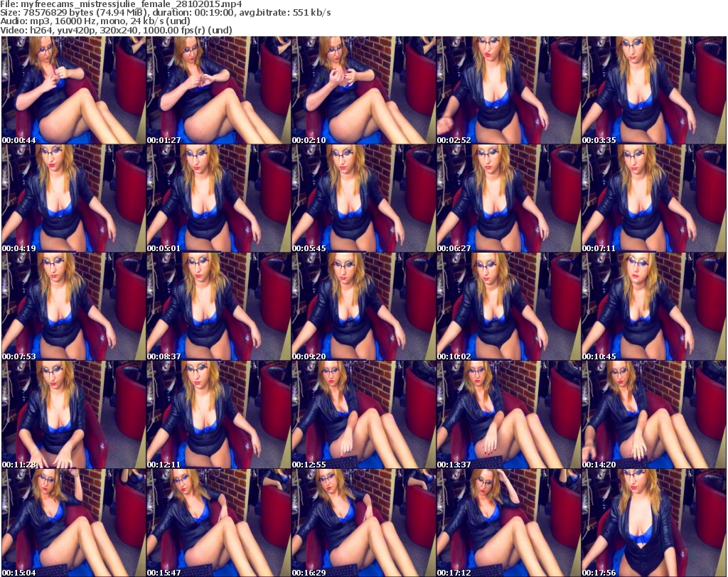The image size is (728, 577).
Task: Choose the 00:16:29 thumbnail
Action: pos(363,523)
